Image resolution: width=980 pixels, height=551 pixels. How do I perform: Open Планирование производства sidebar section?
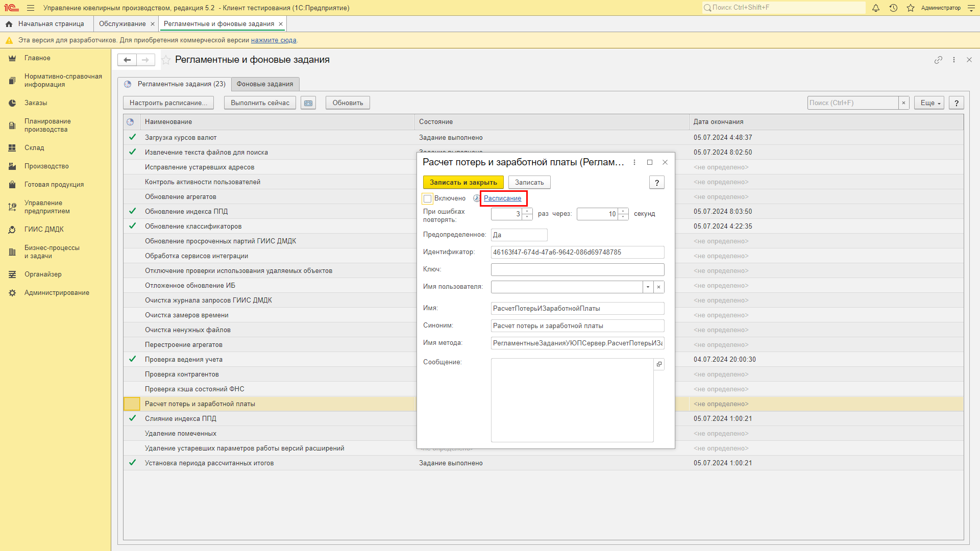pos(47,126)
